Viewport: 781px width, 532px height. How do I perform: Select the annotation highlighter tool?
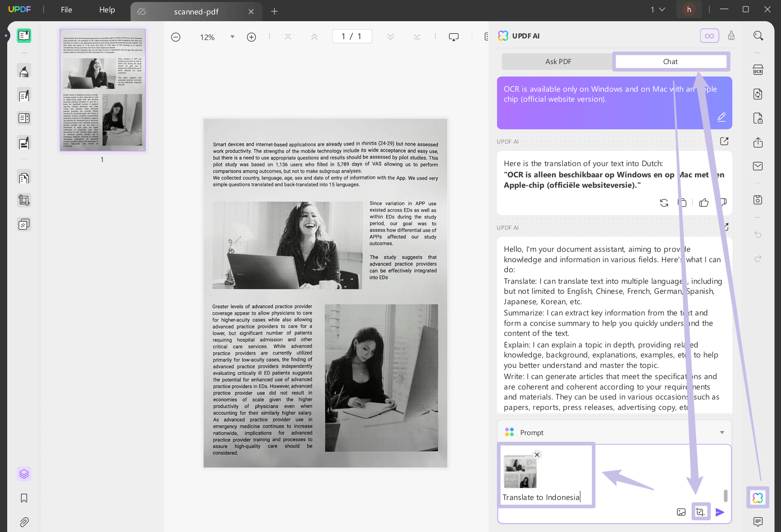[x=24, y=70]
